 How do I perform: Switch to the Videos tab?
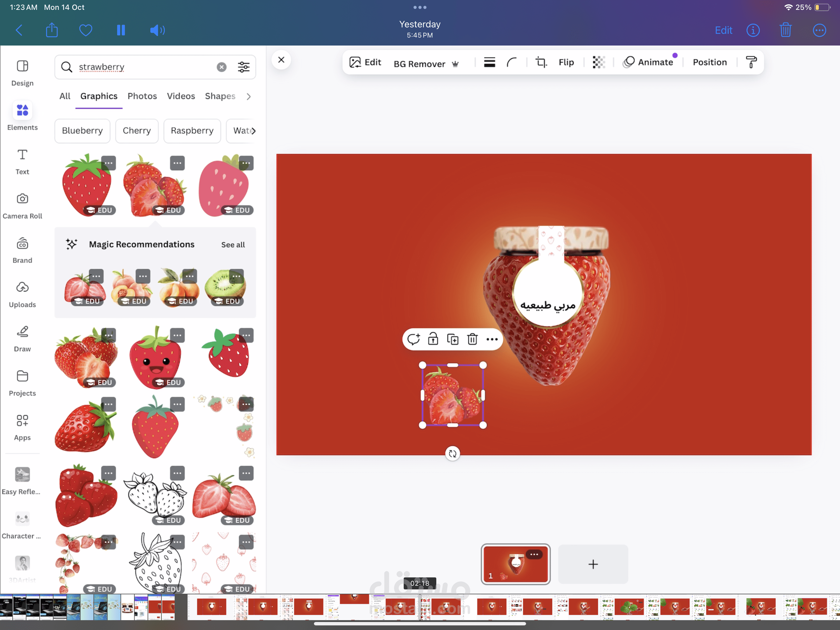181,96
